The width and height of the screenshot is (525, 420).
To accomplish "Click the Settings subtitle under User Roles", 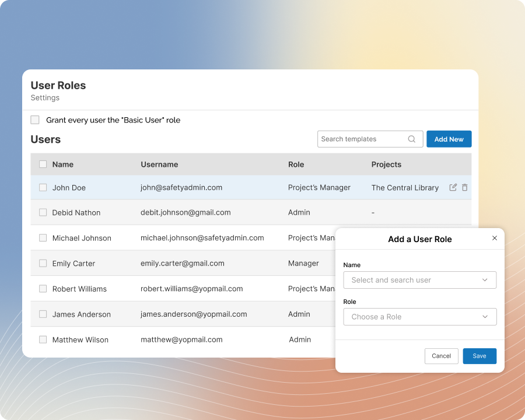I will point(45,98).
